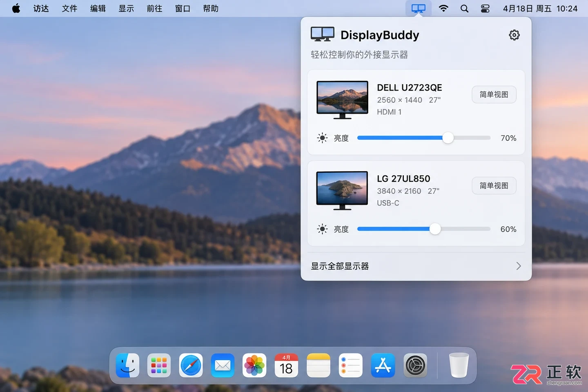The height and width of the screenshot is (392, 588).
Task: Switch DELL U2723QE to 简单视图
Action: (494, 95)
